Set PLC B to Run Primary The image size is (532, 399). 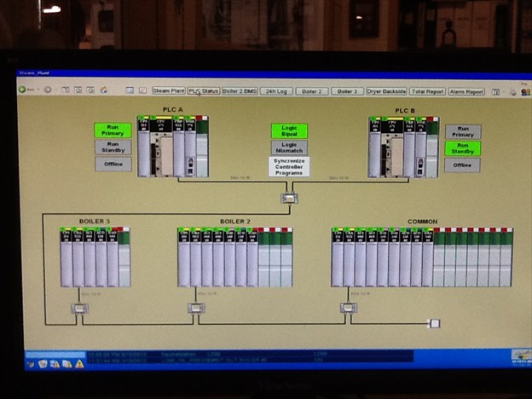(463, 131)
